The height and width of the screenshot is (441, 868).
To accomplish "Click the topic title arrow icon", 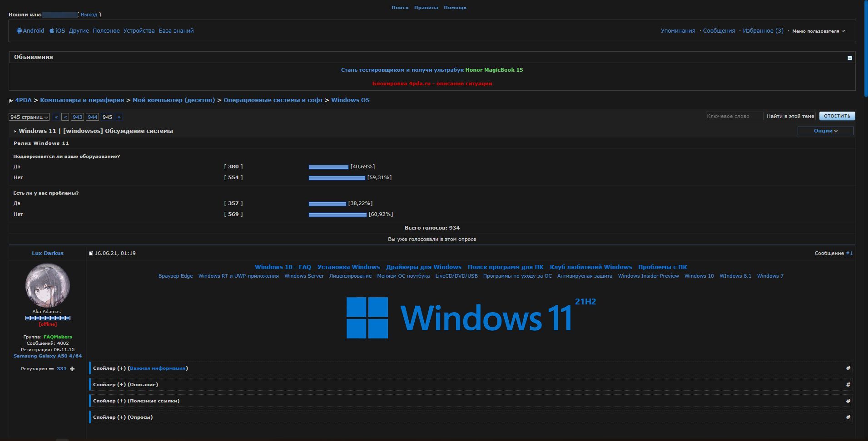I will pyautogui.click(x=15, y=132).
